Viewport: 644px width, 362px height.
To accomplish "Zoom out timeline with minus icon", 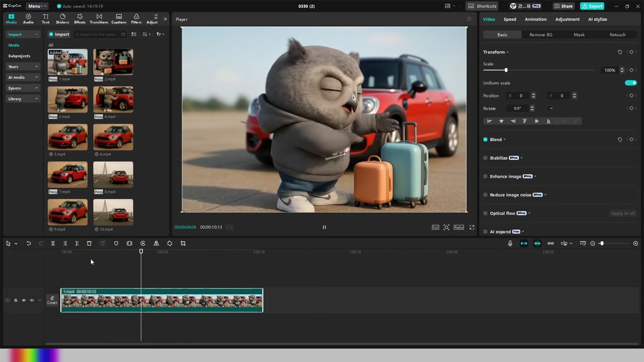I will click(593, 243).
